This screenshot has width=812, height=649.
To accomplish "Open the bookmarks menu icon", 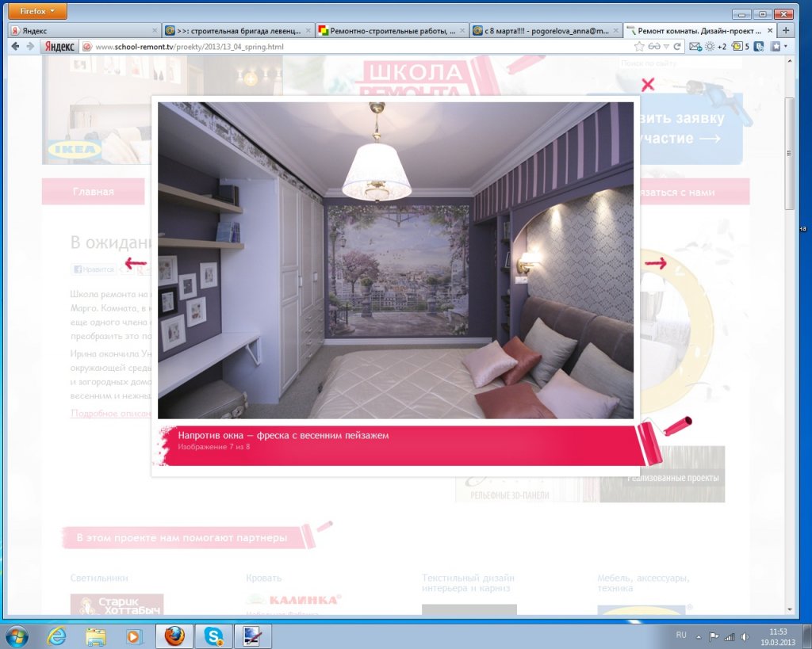I will (776, 47).
